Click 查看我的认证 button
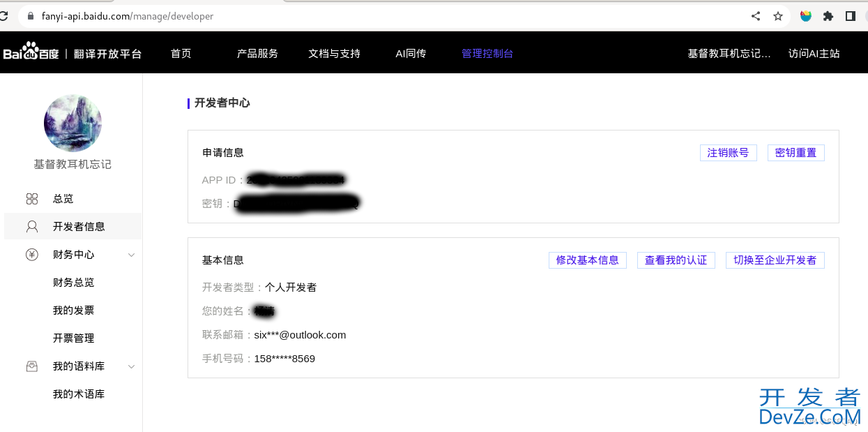Image resolution: width=868 pixels, height=432 pixels. [x=676, y=260]
